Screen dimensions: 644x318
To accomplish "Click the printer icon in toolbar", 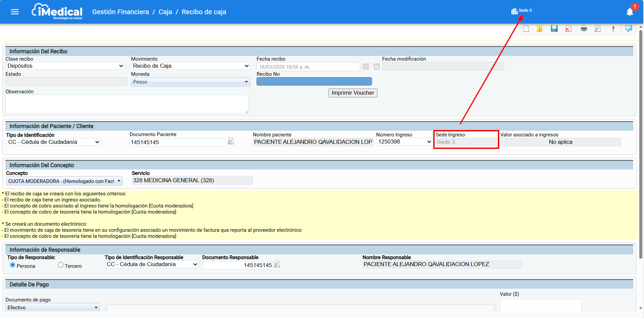I will [584, 29].
